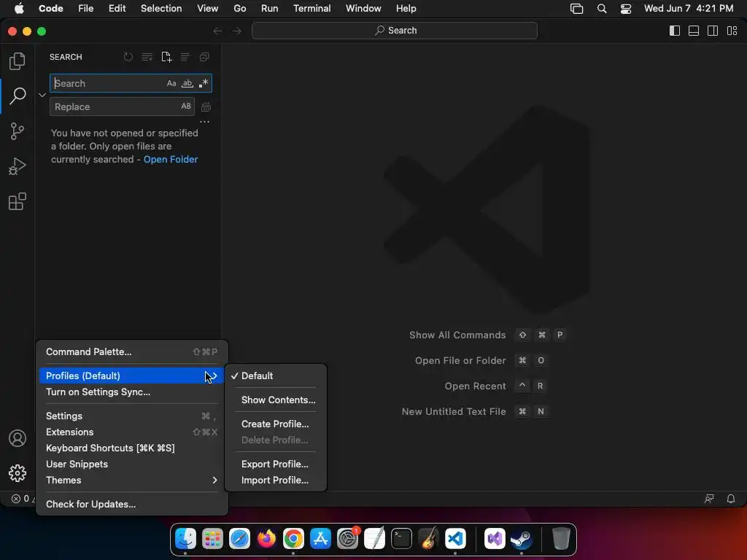
Task: Open macOS Spotlight search icon
Action: click(x=602, y=9)
